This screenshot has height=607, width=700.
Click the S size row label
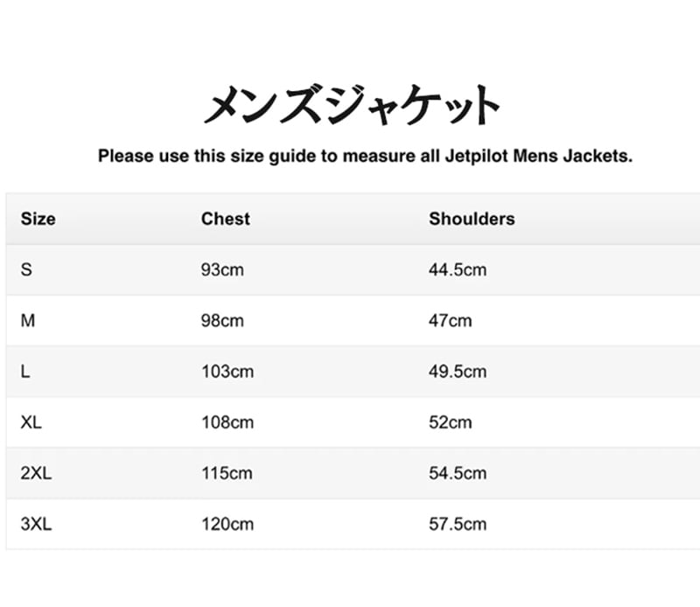pos(26,269)
